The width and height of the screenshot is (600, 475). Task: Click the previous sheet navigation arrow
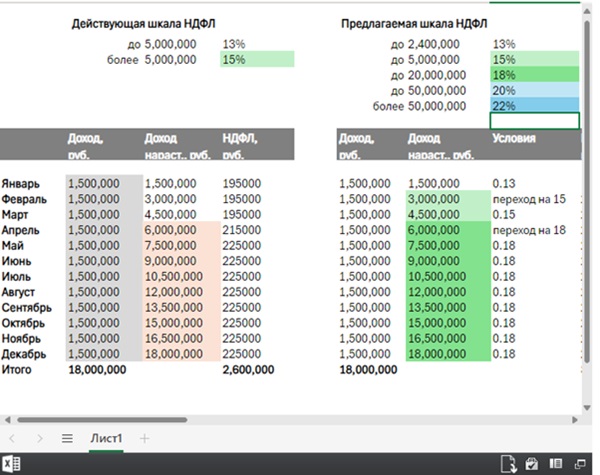(x=12, y=438)
